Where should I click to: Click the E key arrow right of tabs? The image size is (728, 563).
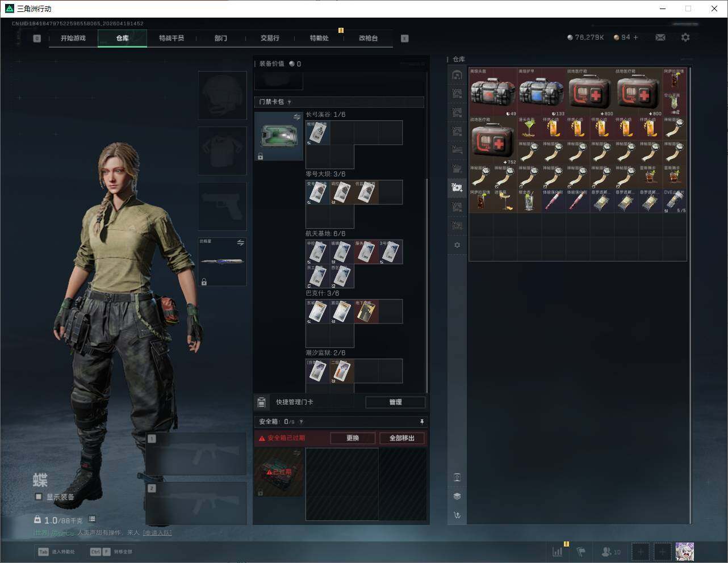[x=405, y=39]
